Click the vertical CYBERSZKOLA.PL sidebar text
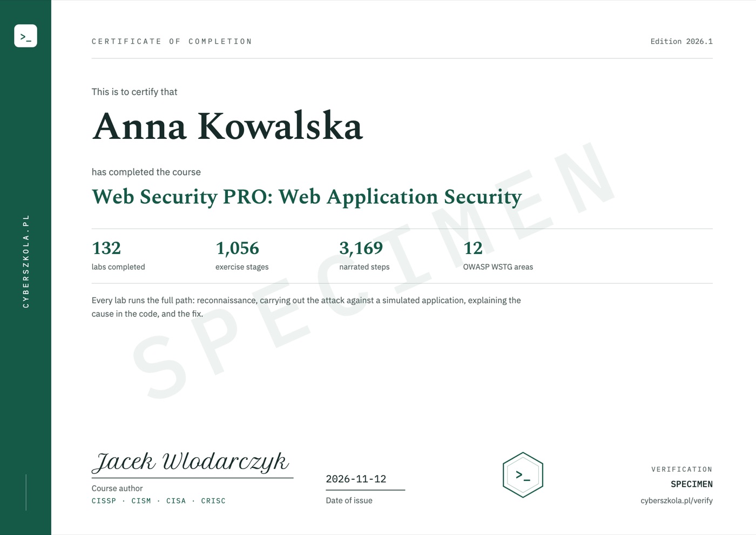Image resolution: width=756 pixels, height=535 pixels. (26, 261)
